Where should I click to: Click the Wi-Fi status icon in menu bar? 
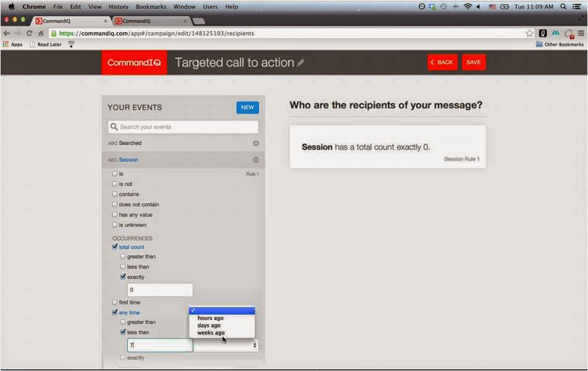(468, 6)
